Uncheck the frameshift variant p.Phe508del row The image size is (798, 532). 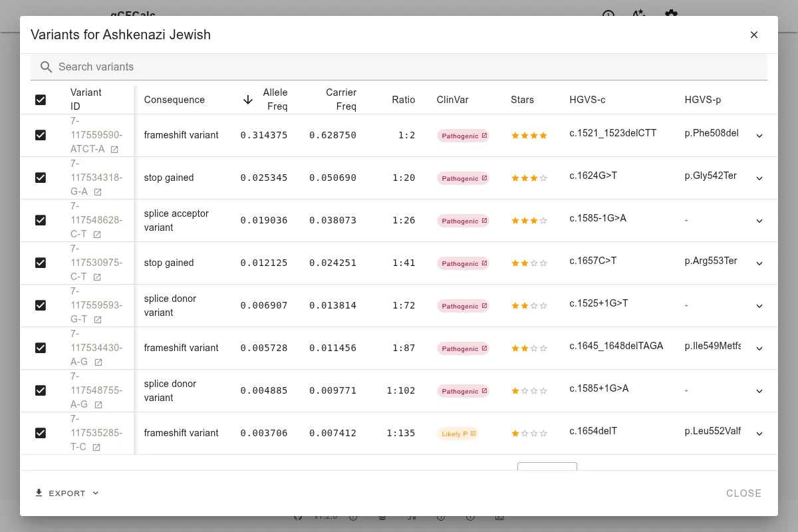point(41,135)
